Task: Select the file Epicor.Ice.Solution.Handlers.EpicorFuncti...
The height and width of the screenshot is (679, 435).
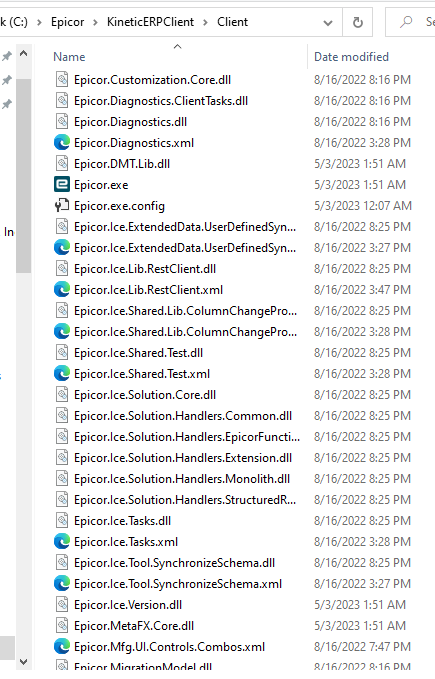Action: (x=187, y=437)
